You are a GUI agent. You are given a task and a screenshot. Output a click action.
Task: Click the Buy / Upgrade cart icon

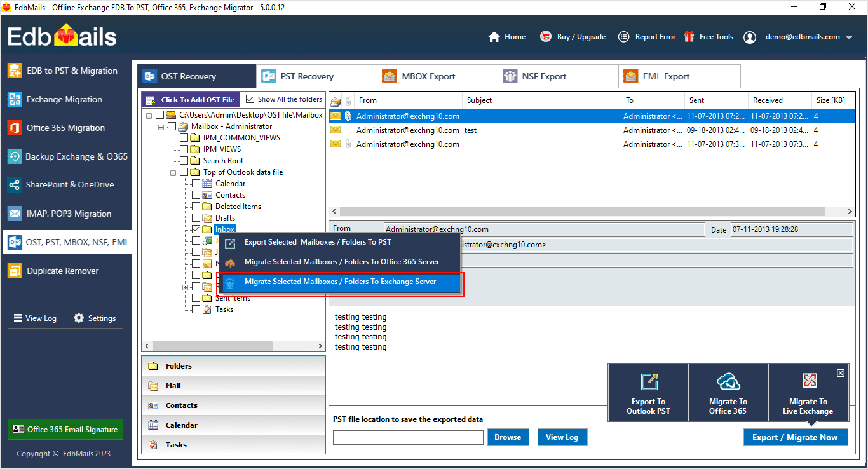[546, 37]
